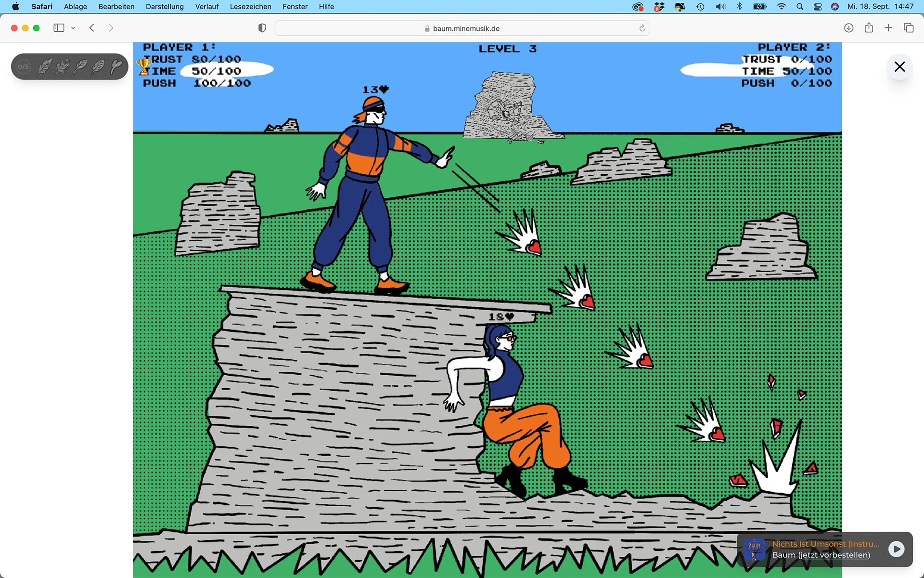The width and height of the screenshot is (924, 578).
Task: Open the Lesezeichen menu
Action: coord(250,7)
